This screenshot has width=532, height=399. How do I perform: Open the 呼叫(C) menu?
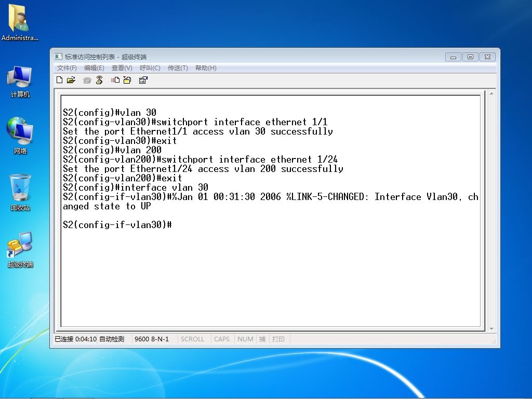coord(150,68)
